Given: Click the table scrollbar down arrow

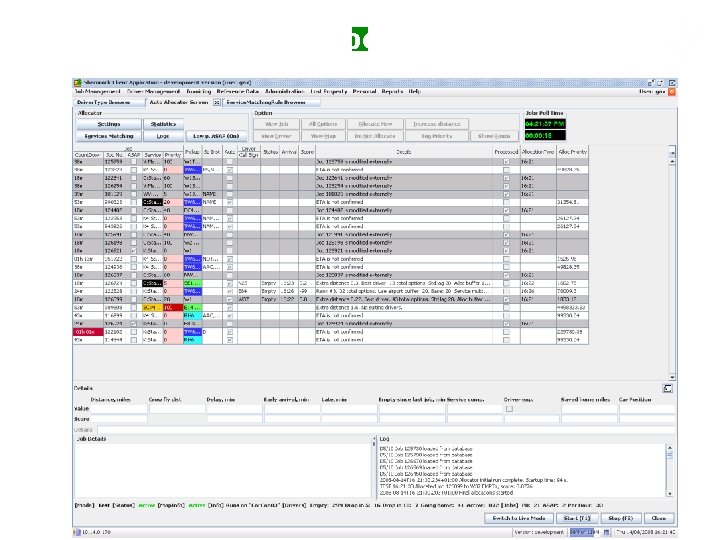Looking at the screenshot, I should pos(672,377).
